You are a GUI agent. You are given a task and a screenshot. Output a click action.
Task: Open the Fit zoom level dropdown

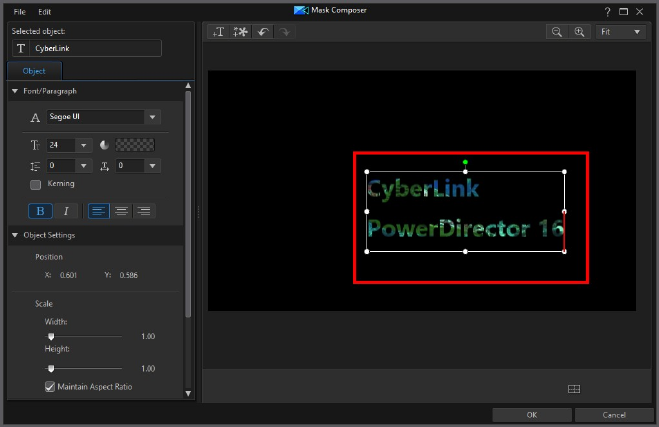pyautogui.click(x=620, y=32)
